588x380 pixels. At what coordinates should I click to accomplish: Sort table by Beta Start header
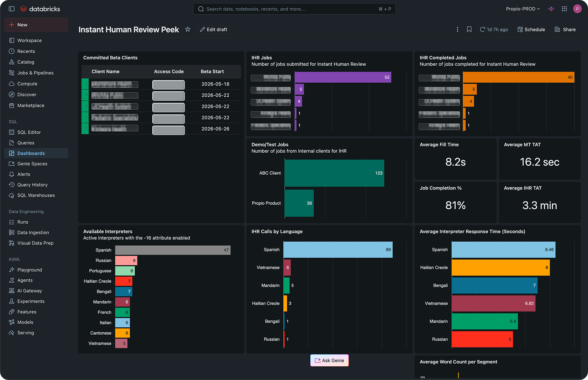pyautogui.click(x=212, y=71)
